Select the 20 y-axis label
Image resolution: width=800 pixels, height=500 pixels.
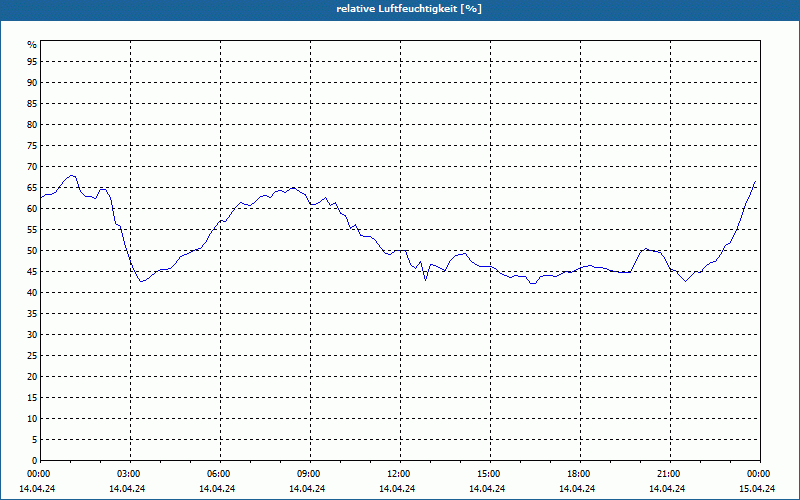tap(32, 377)
